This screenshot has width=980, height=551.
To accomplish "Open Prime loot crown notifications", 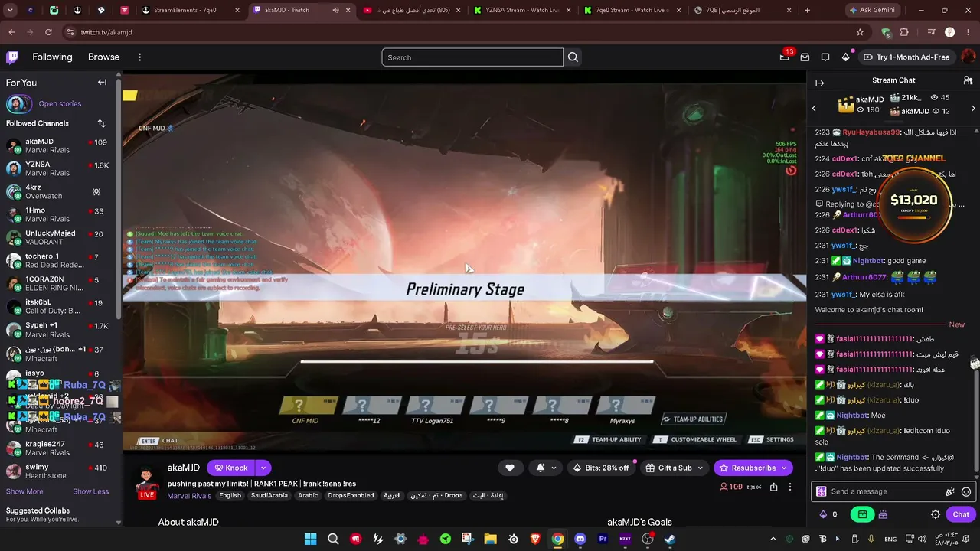I will pyautogui.click(x=785, y=57).
